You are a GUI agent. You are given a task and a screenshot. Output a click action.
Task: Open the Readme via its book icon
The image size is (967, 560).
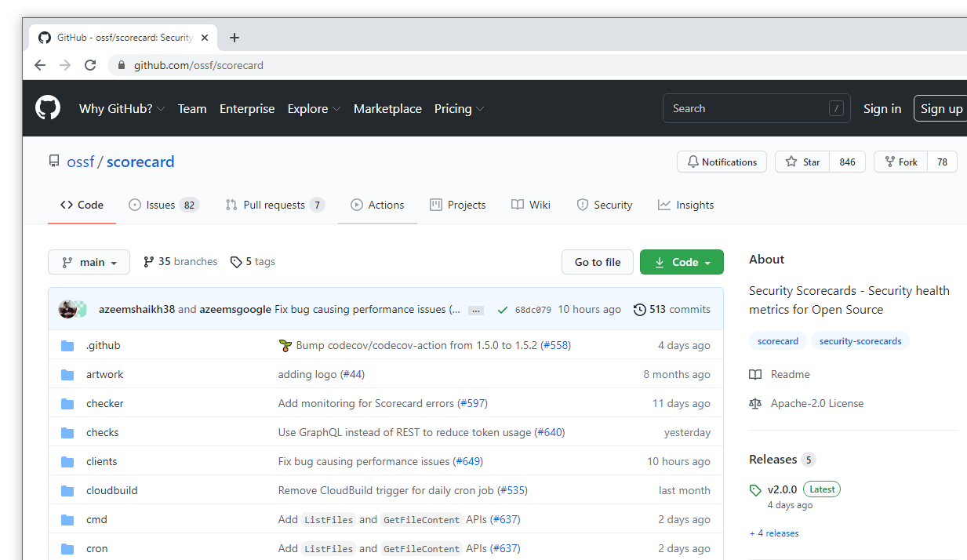coord(758,374)
